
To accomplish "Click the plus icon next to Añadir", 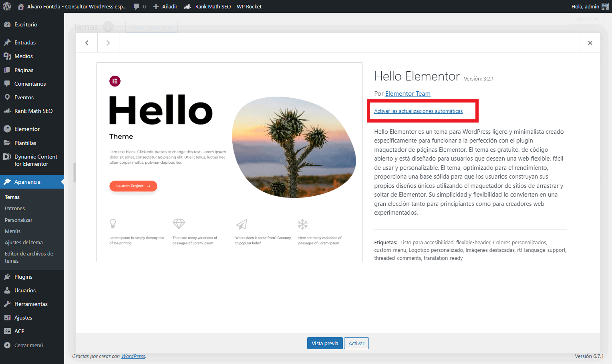I will [156, 6].
